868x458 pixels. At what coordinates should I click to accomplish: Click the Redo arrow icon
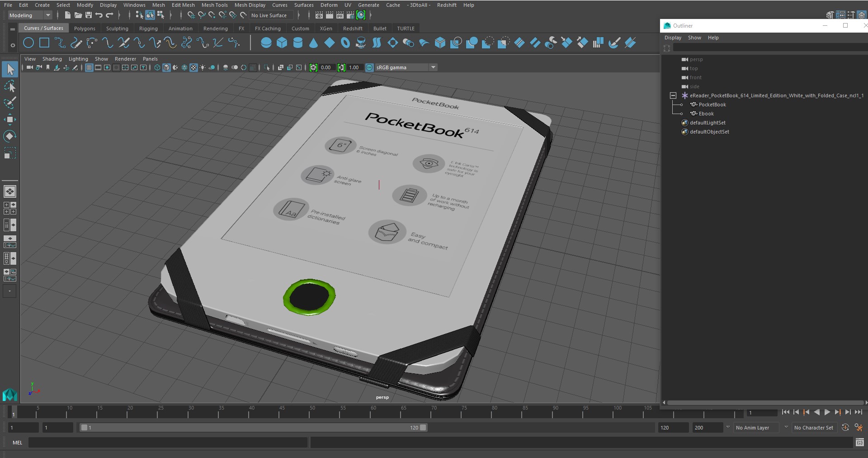110,15
